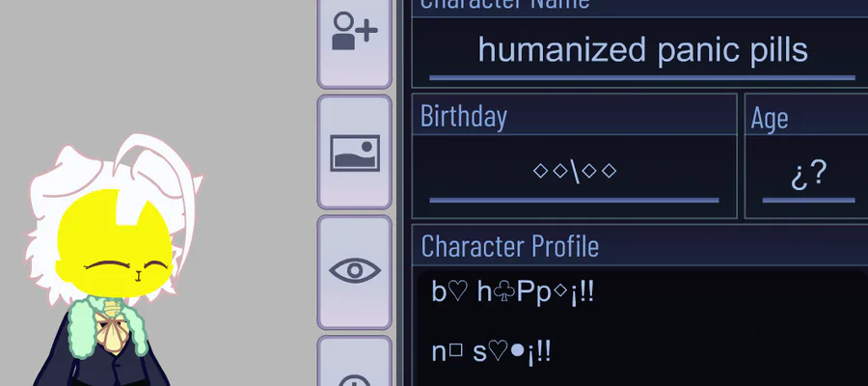Screen dimensions: 868x386
Task: Edit the name field 'humanized panic pills'
Action: click(x=642, y=51)
